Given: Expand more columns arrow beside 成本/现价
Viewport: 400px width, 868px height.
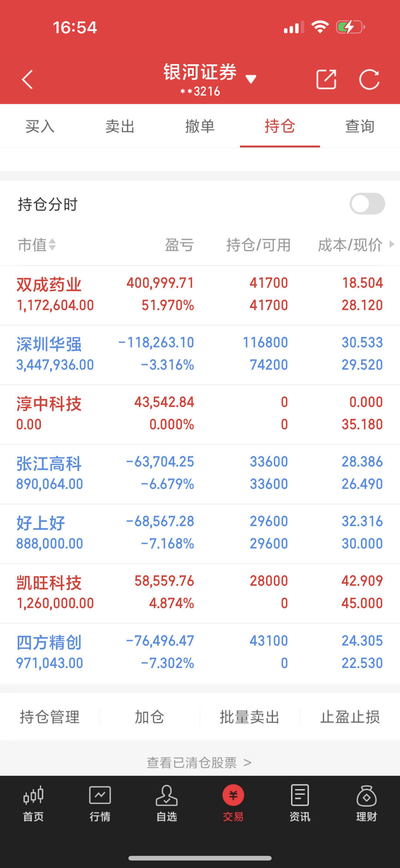Looking at the screenshot, I should 392,244.
